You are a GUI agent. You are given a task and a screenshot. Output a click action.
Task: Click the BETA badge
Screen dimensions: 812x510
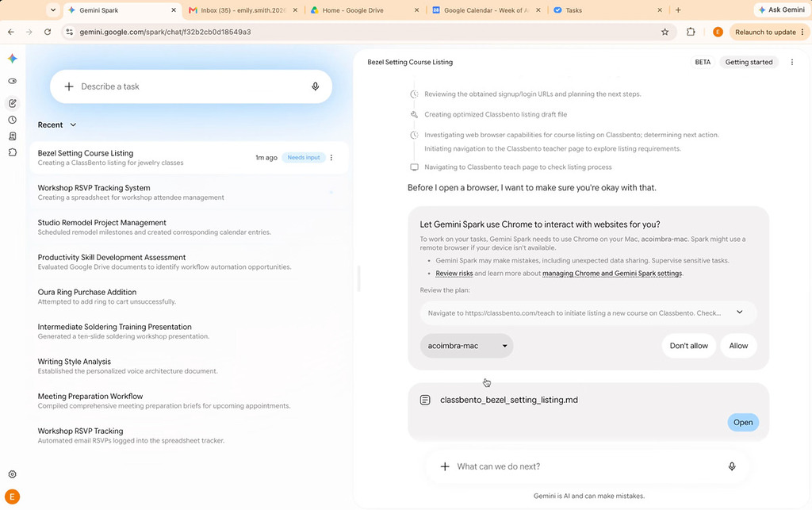[x=703, y=62]
